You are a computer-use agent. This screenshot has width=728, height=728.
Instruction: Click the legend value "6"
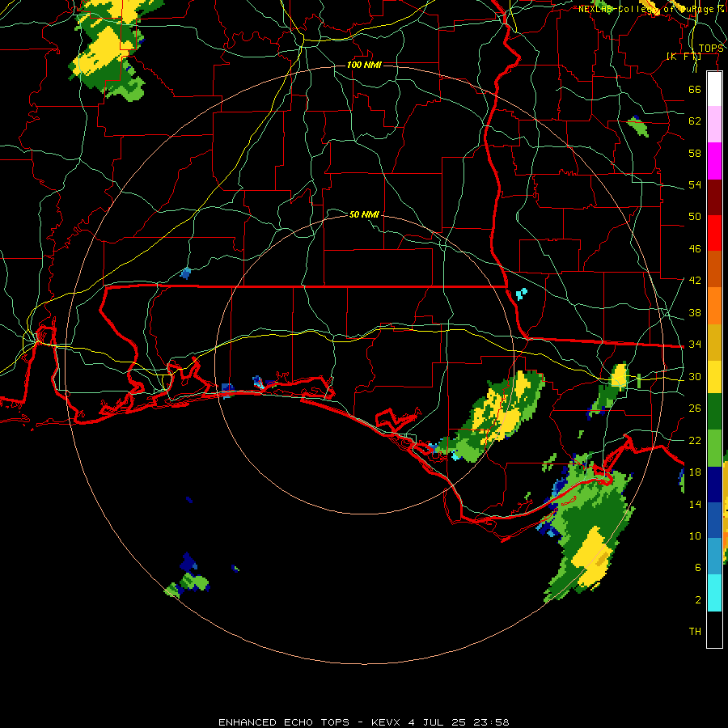point(697,568)
